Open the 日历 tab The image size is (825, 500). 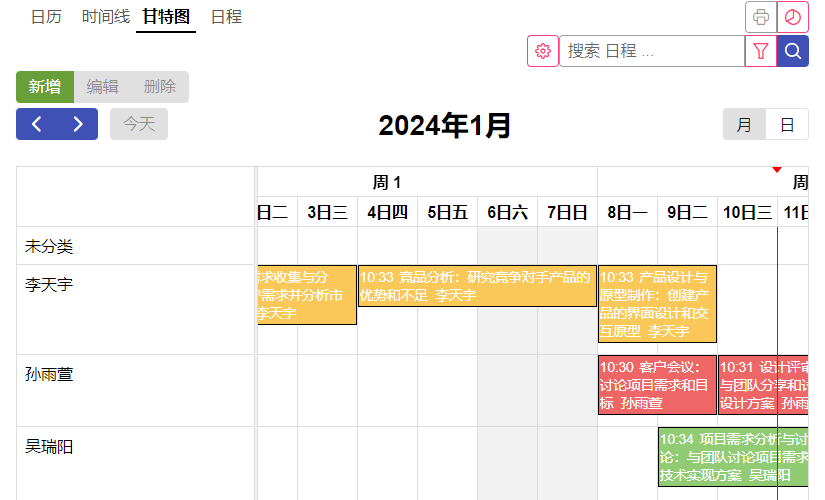[46, 17]
